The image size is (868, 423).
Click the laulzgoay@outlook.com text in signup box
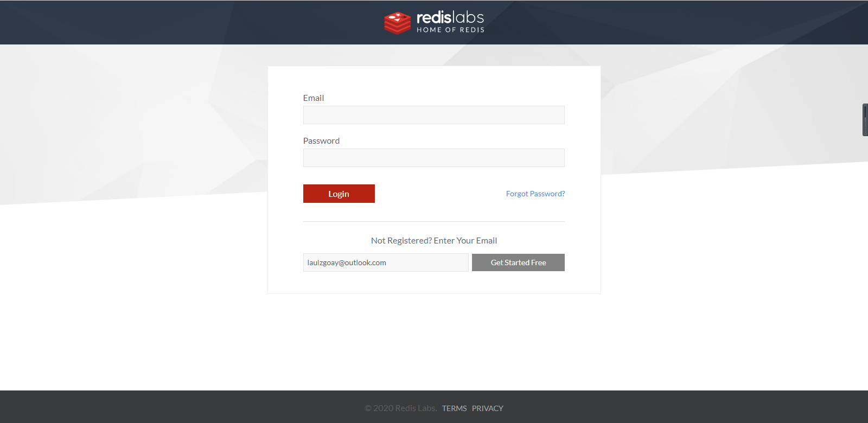click(x=347, y=262)
